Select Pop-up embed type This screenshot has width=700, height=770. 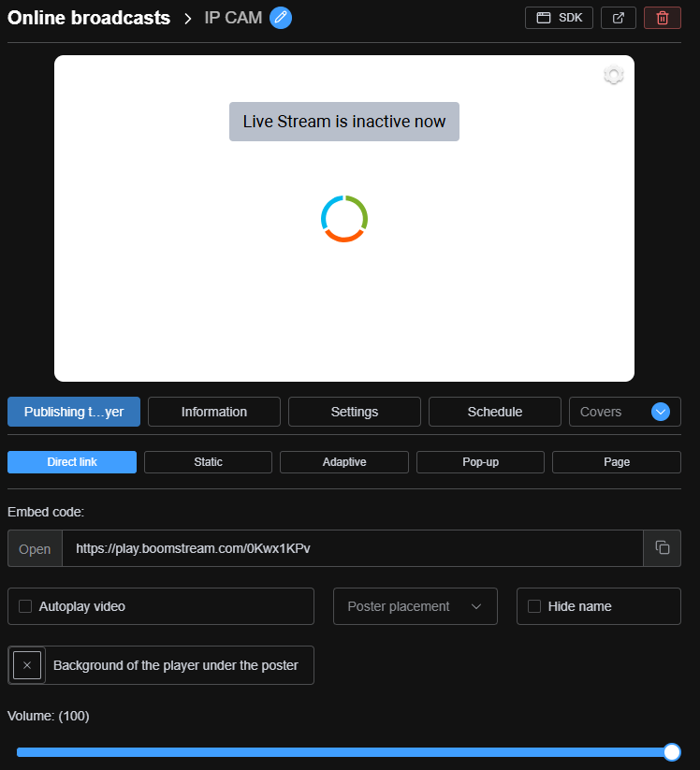480,462
